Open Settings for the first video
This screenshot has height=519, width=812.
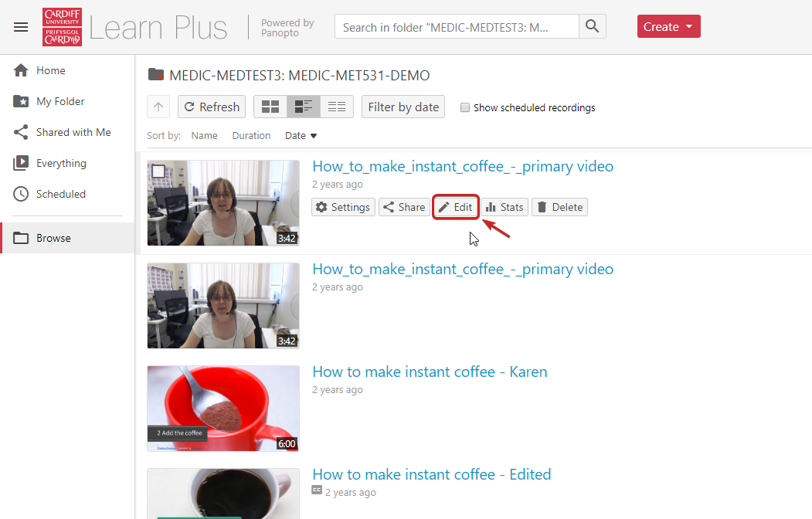(x=343, y=207)
